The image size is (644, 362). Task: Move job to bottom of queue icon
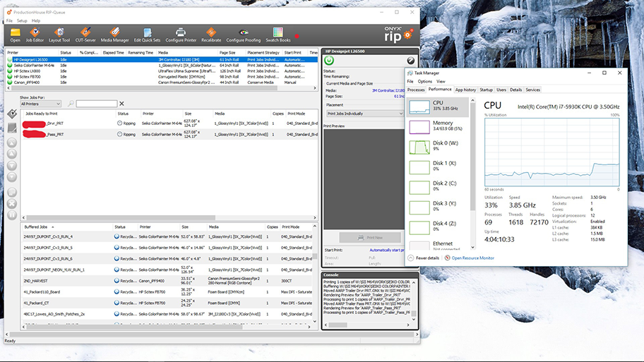click(12, 177)
